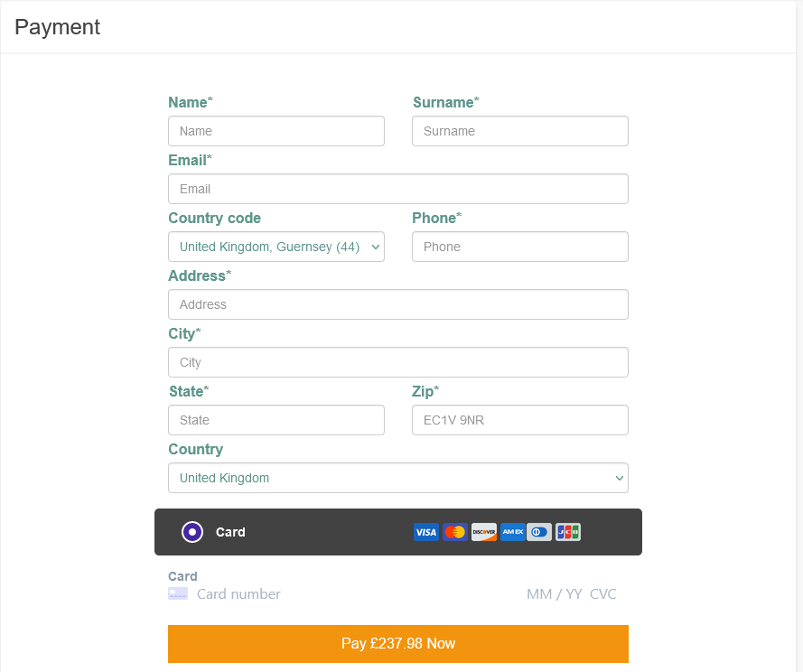The image size is (803, 672).
Task: Toggle the Card option in the dark bar
Action: pos(230,532)
